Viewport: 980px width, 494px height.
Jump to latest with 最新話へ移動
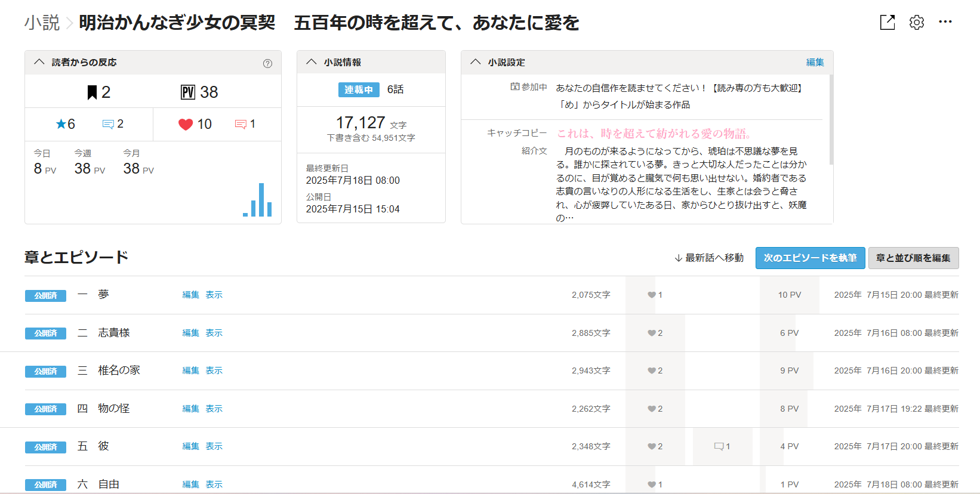pos(709,258)
